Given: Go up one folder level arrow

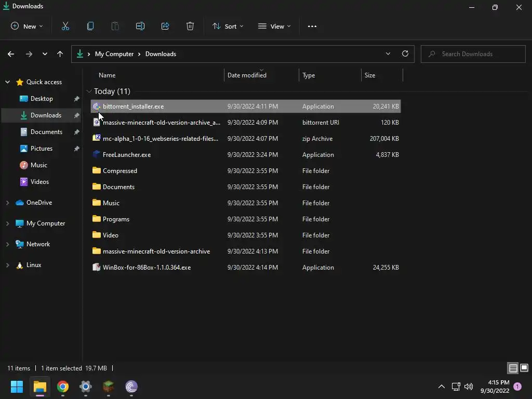Looking at the screenshot, I should (x=60, y=54).
